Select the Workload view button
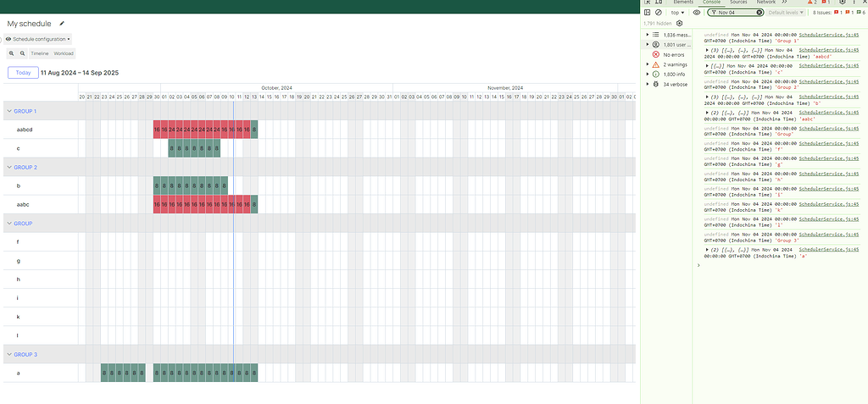The width and height of the screenshot is (868, 404). tap(63, 53)
